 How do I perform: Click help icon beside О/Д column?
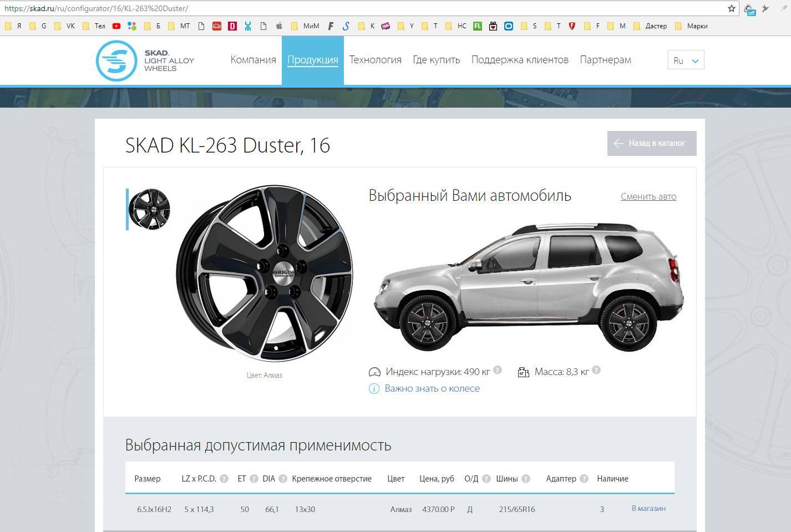[486, 479]
